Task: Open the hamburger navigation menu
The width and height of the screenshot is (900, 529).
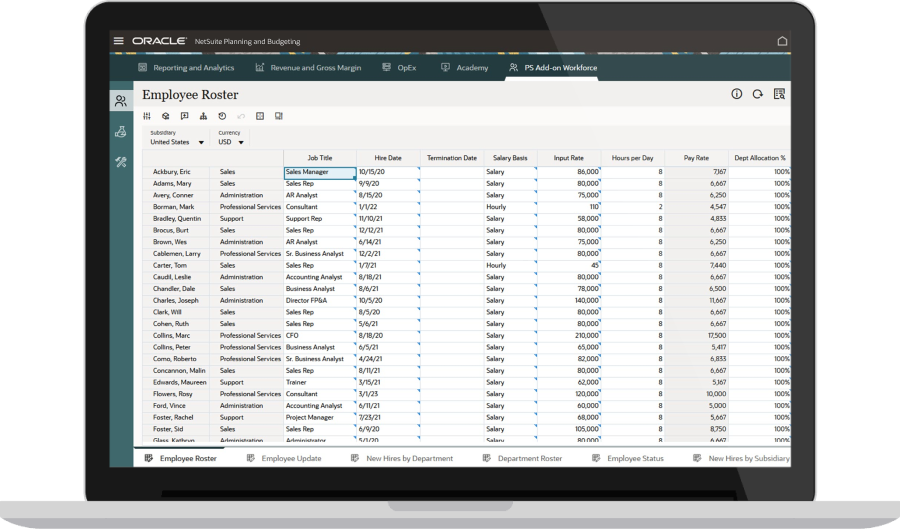Action: pyautogui.click(x=119, y=41)
